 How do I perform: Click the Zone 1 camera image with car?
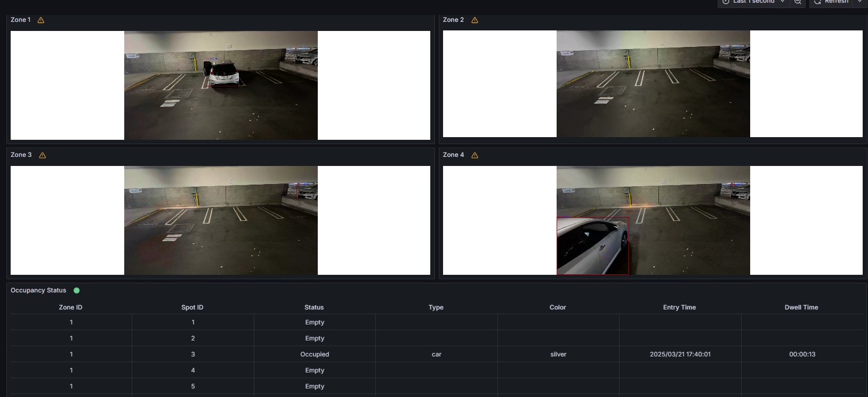coord(221,85)
